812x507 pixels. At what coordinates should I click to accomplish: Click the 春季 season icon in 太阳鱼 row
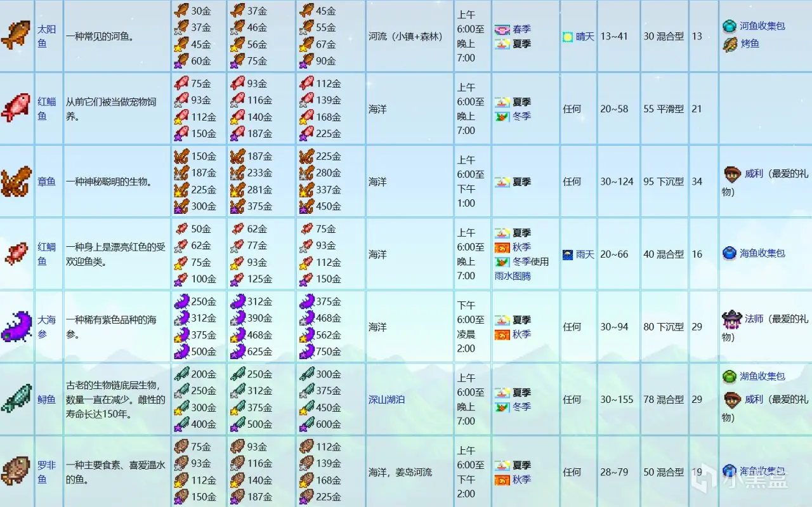pos(502,29)
